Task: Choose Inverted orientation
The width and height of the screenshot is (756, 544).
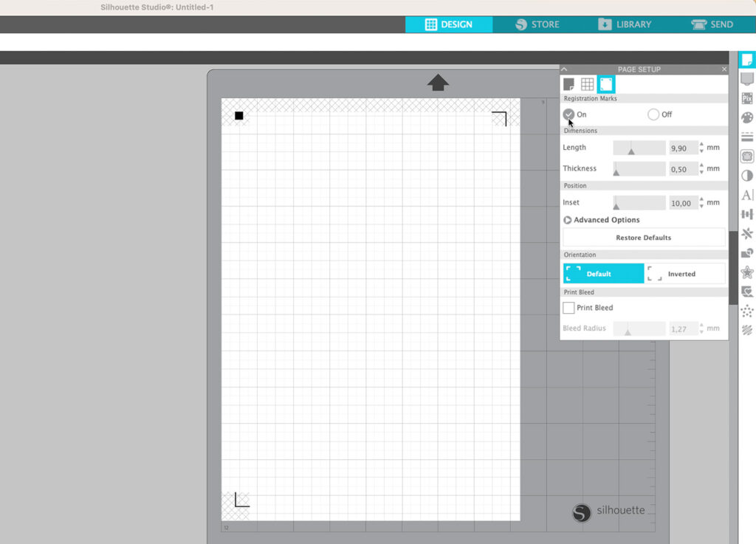Action: point(684,274)
